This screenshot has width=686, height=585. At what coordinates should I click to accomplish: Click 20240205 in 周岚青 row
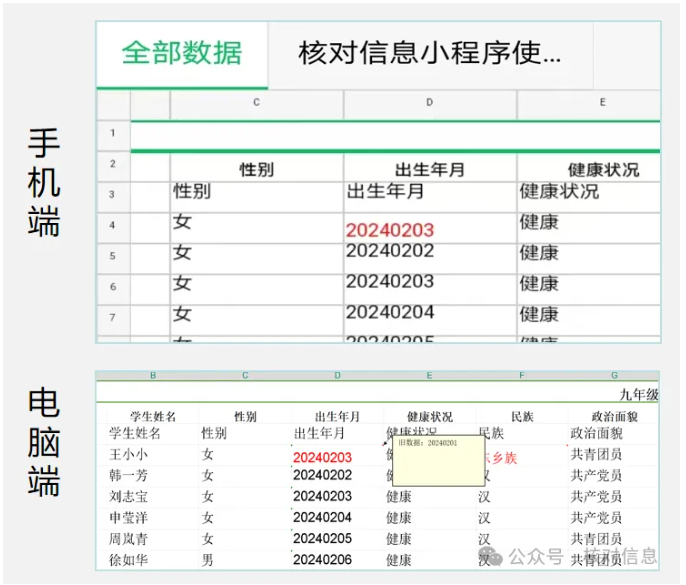point(337,539)
